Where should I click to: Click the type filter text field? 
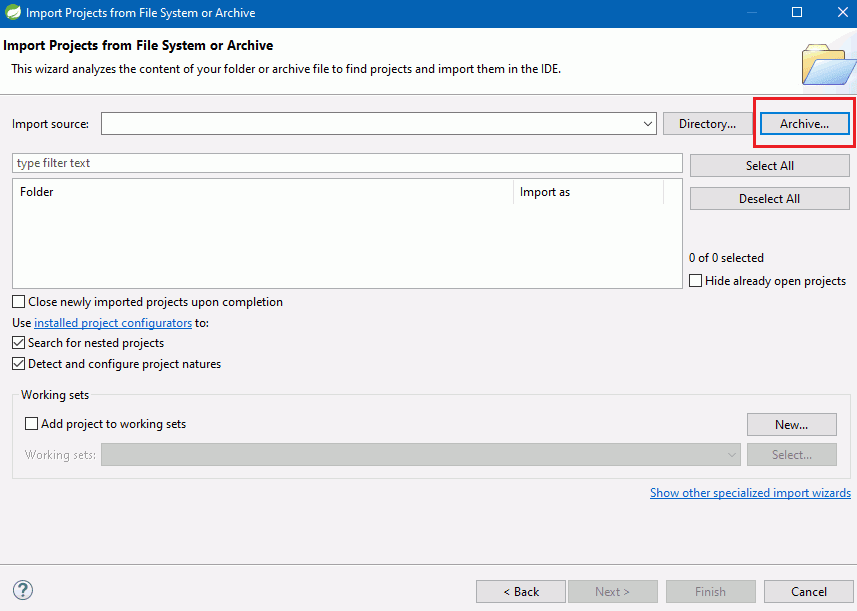347,163
